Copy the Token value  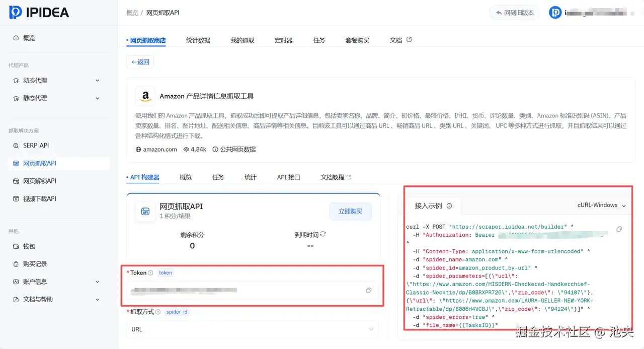click(x=369, y=291)
